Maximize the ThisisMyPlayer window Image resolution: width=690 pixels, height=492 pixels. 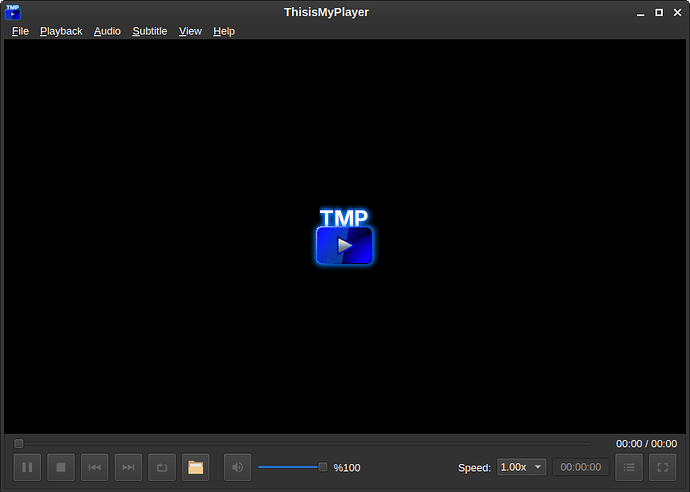click(659, 12)
